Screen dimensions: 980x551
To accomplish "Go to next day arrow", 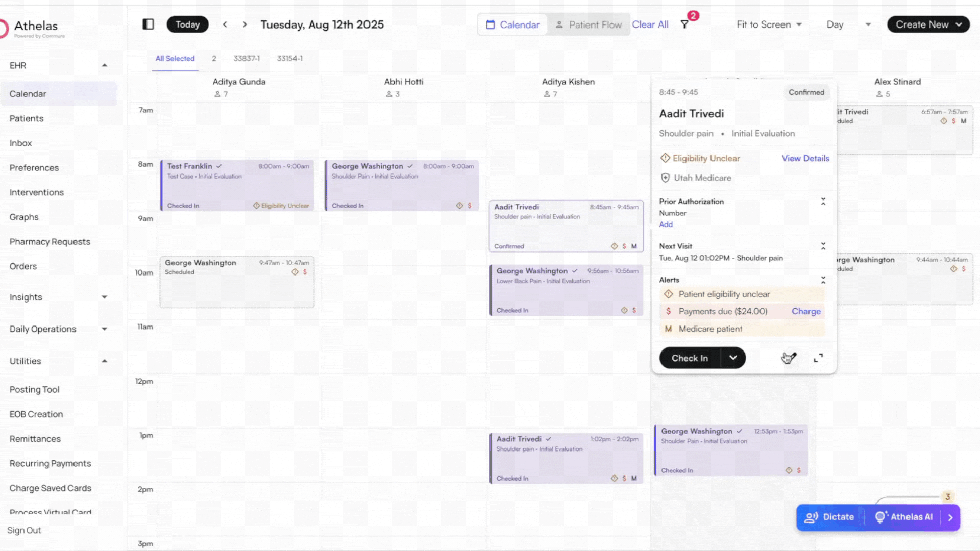I will 245,24.
